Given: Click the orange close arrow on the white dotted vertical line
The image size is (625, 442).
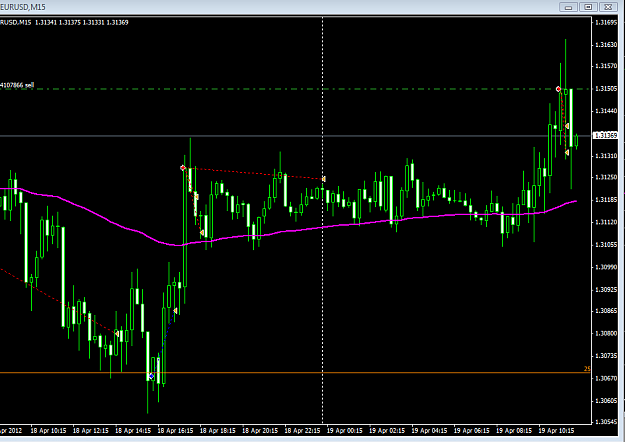Looking at the screenshot, I should (x=324, y=179).
